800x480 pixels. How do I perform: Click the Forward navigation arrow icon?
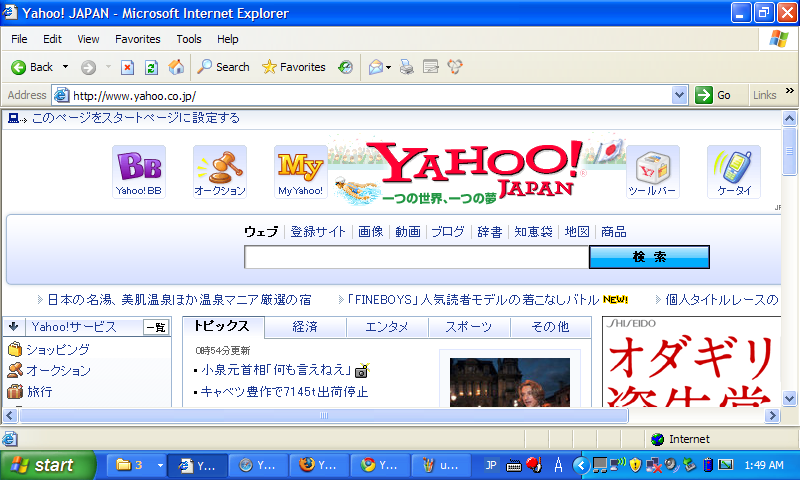click(88, 67)
